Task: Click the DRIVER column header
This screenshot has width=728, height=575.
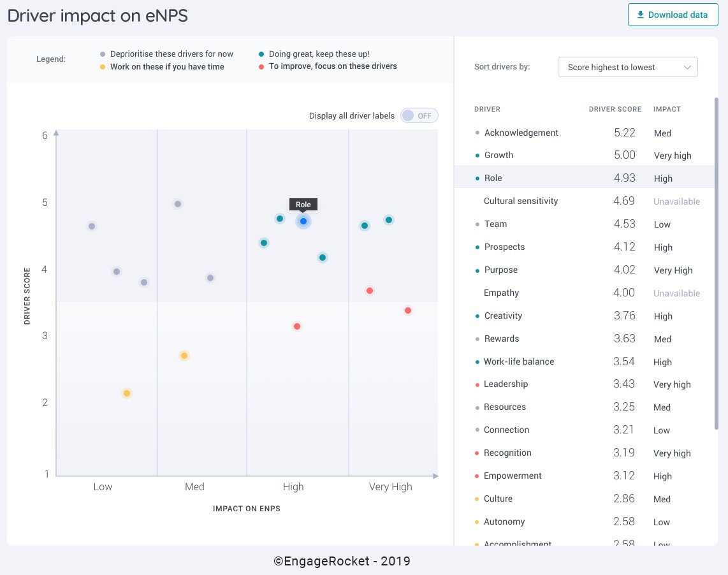Action: 487,109
